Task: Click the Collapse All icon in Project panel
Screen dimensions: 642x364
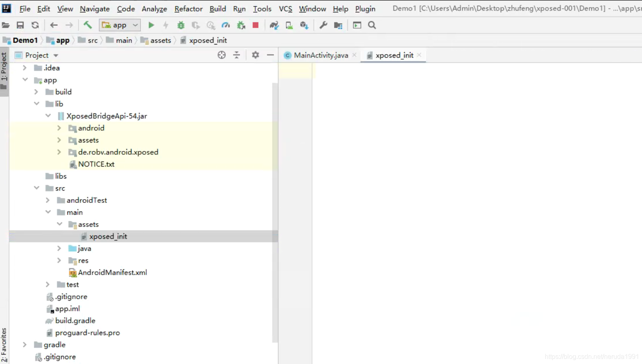Action: pyautogui.click(x=237, y=55)
